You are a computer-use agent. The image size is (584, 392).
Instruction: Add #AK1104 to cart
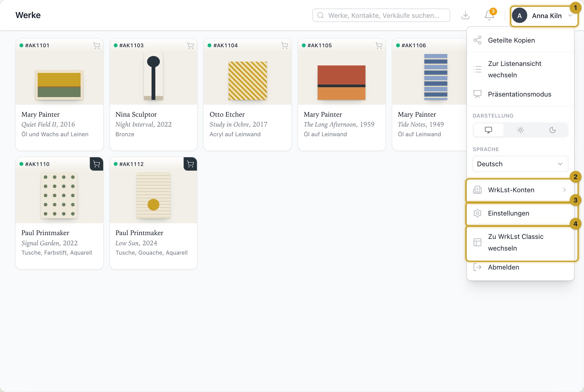point(285,45)
